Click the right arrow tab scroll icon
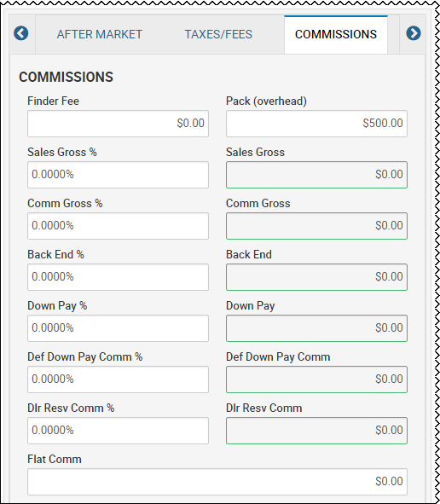Image resolution: width=440 pixels, height=504 pixels. (x=414, y=33)
